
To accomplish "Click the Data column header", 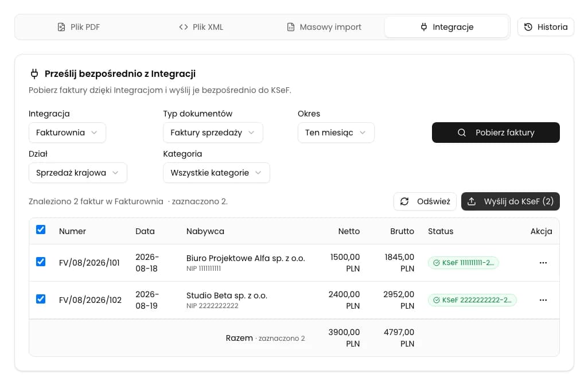I will [145, 231].
